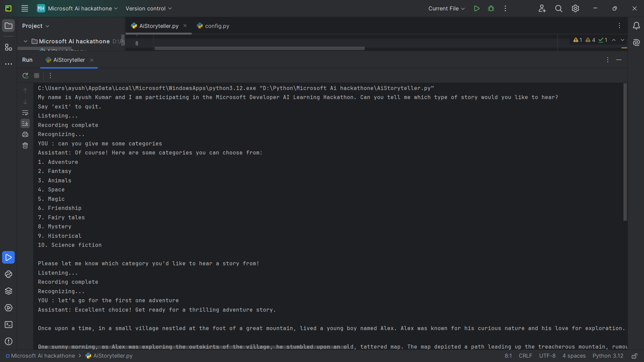Toggle read-only lock in status bar
The image size is (644, 362).
(x=635, y=356)
